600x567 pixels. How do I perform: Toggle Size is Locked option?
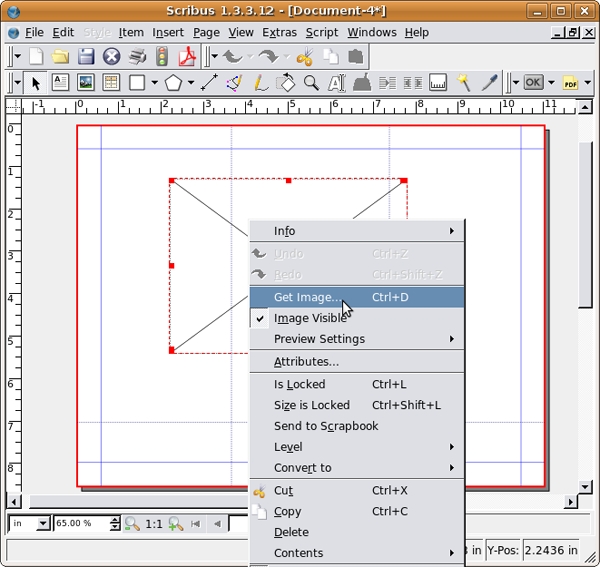point(311,405)
